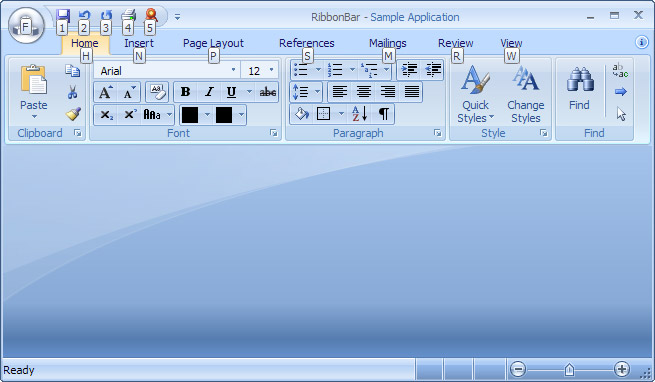Click the Grow Font icon
Screen dimensions: 655x382
click(106, 92)
